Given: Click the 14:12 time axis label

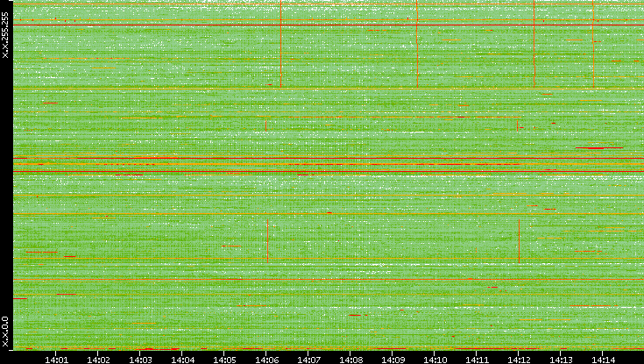Looking at the screenshot, I should pyautogui.click(x=519, y=360).
